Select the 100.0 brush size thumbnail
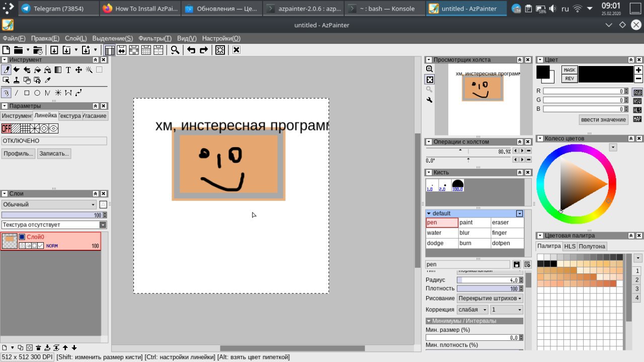 point(457,185)
